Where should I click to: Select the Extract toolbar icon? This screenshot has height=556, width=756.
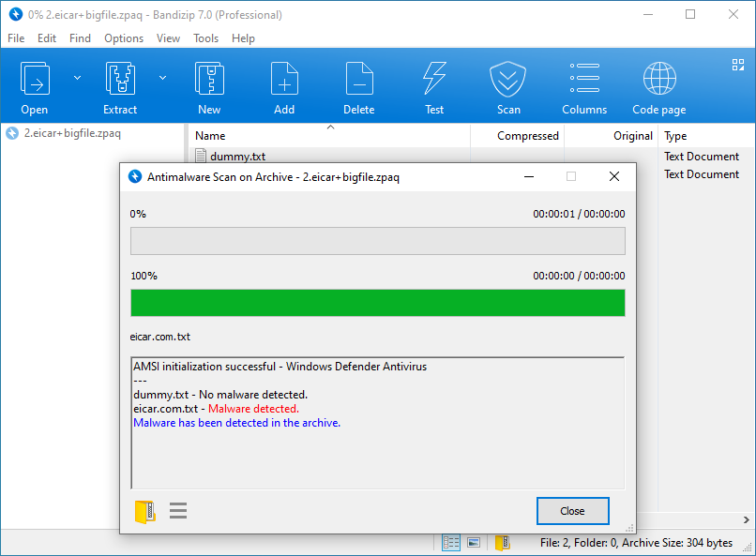pos(120,79)
